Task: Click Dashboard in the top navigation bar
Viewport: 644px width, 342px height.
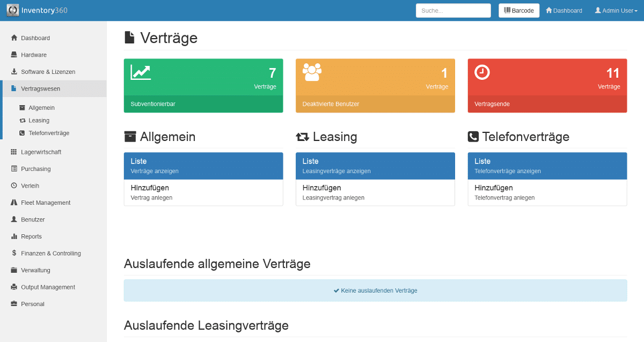Action: tap(563, 10)
